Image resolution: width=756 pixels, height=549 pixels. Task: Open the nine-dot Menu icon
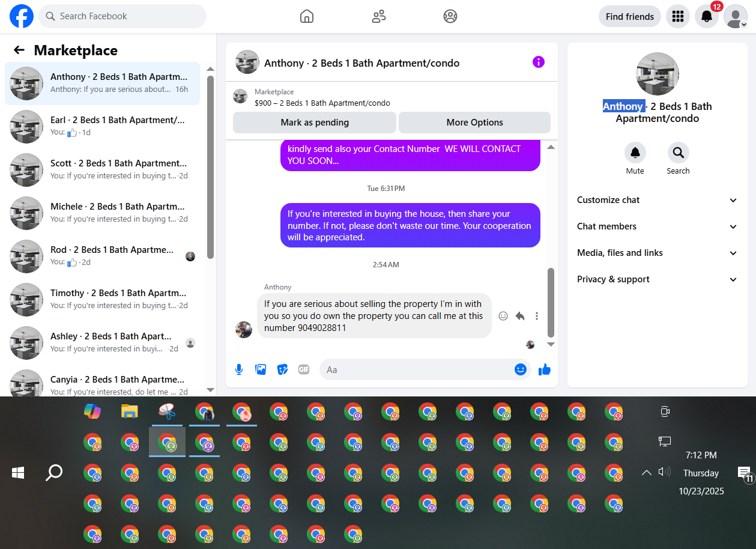pos(678,16)
